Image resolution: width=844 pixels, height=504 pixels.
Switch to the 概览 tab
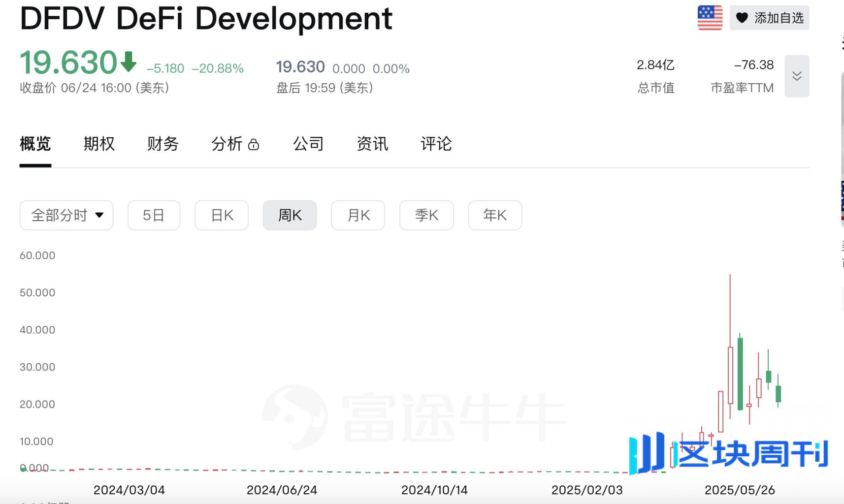[35, 144]
